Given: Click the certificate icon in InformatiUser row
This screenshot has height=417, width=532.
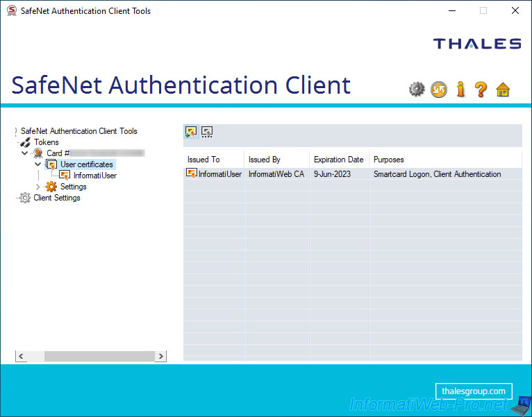Looking at the screenshot, I should click(x=192, y=174).
